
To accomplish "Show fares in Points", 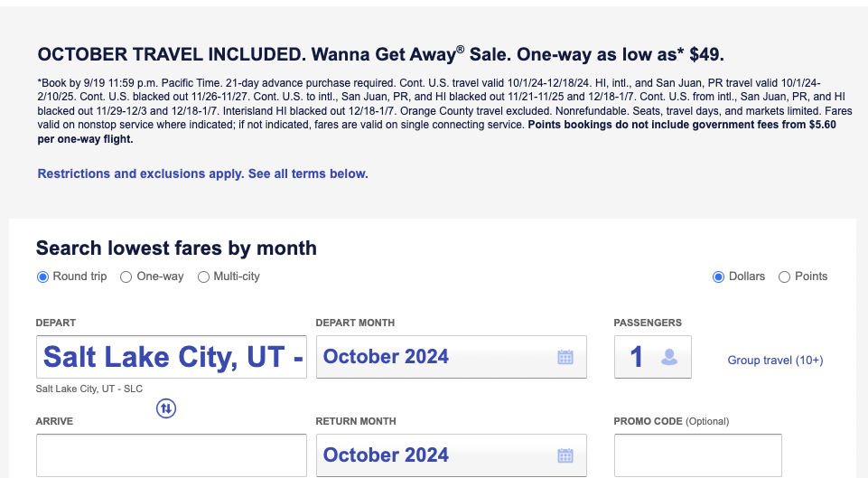I will pyautogui.click(x=784, y=276).
